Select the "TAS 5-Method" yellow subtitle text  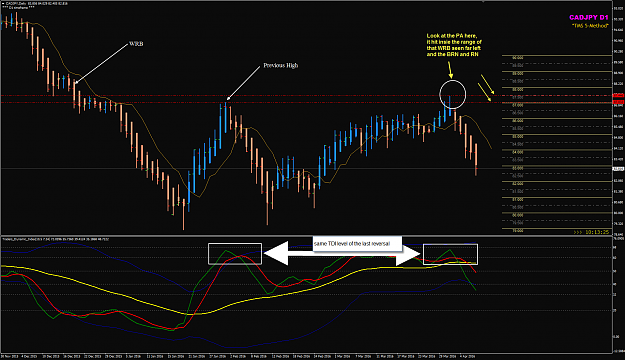(590, 26)
